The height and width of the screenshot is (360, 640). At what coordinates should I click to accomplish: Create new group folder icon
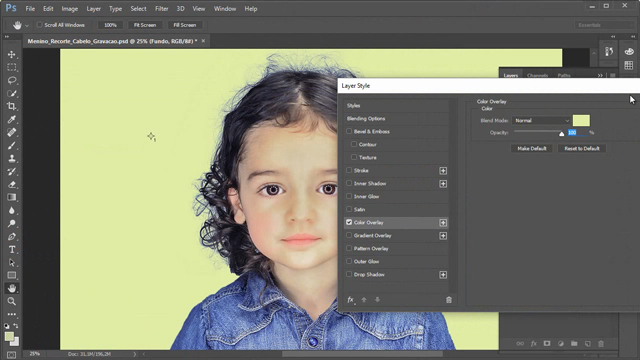(574, 344)
